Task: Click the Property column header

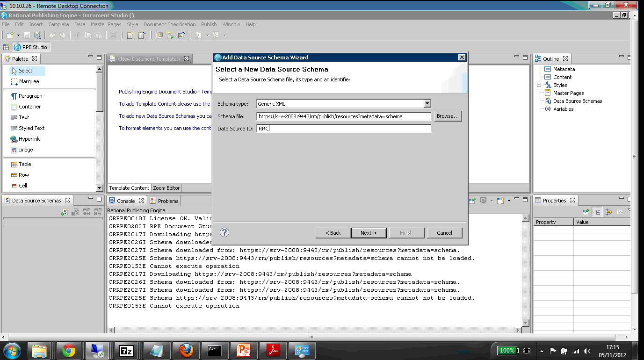Action: (x=553, y=222)
